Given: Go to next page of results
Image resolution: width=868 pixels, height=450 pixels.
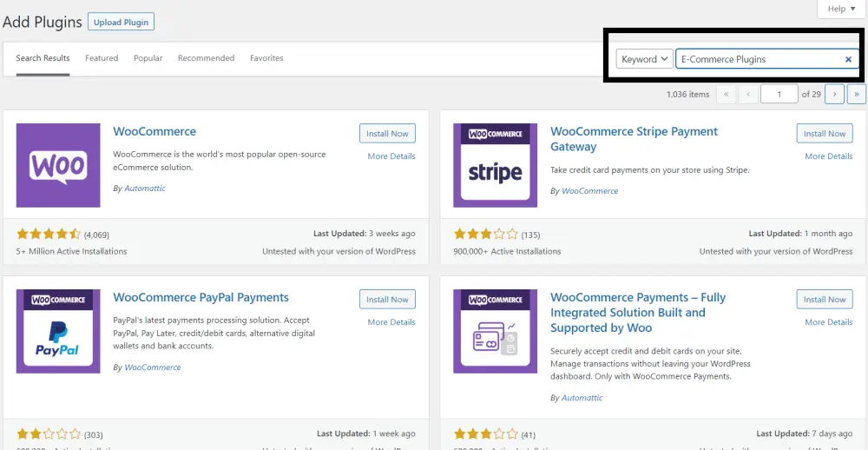Looking at the screenshot, I should click(x=834, y=94).
